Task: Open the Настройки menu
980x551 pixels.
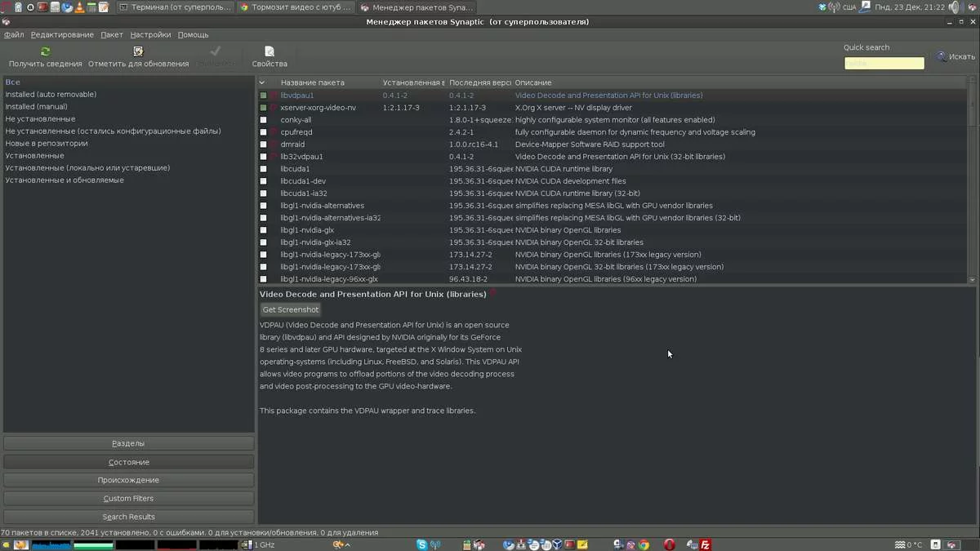Action: pyautogui.click(x=150, y=35)
